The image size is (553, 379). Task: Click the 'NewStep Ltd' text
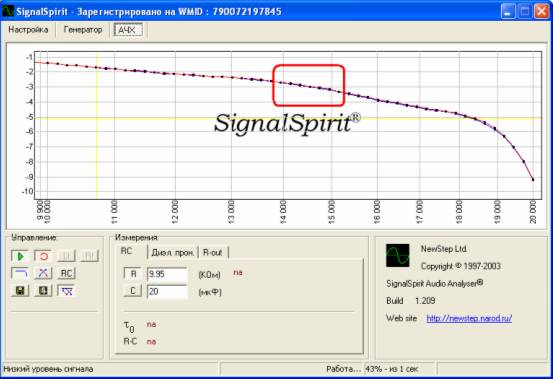(444, 249)
